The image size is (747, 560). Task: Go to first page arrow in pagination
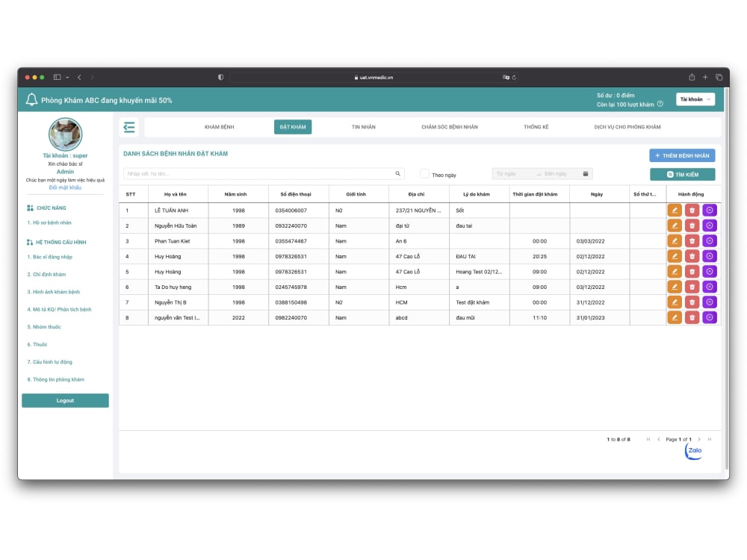click(x=648, y=439)
